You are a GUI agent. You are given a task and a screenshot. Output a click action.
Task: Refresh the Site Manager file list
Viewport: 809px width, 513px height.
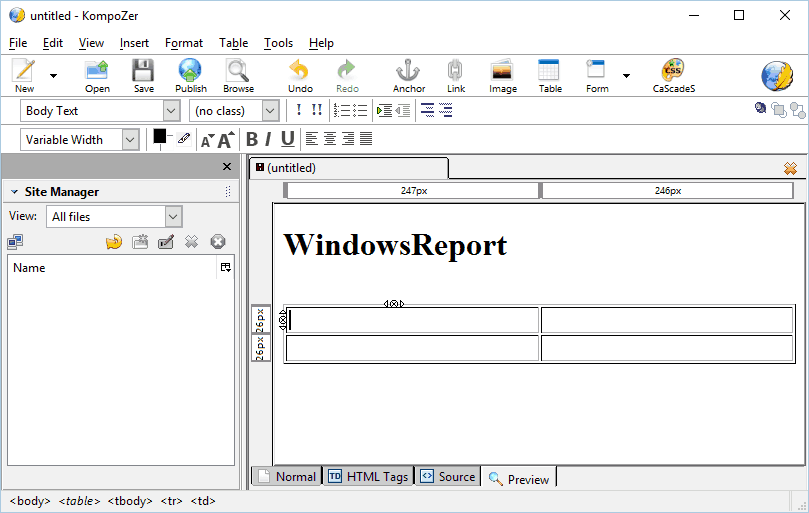tap(114, 242)
